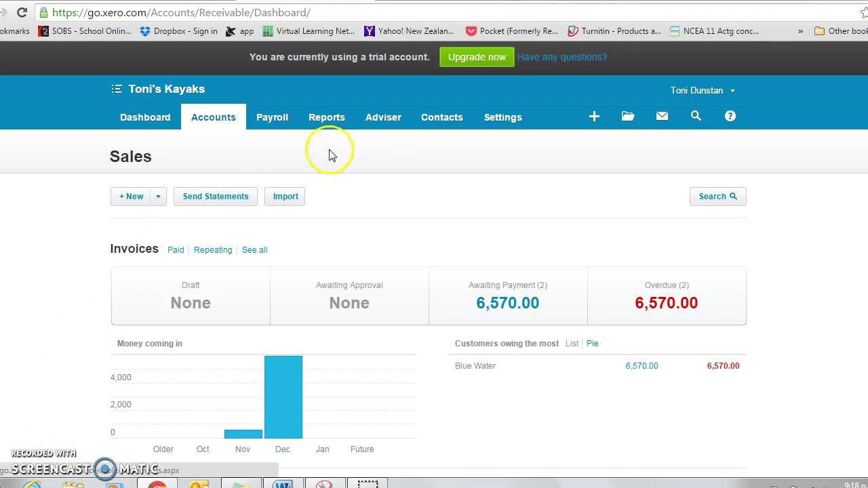Switch customers owing to List view
The image size is (868, 488).
(x=572, y=344)
